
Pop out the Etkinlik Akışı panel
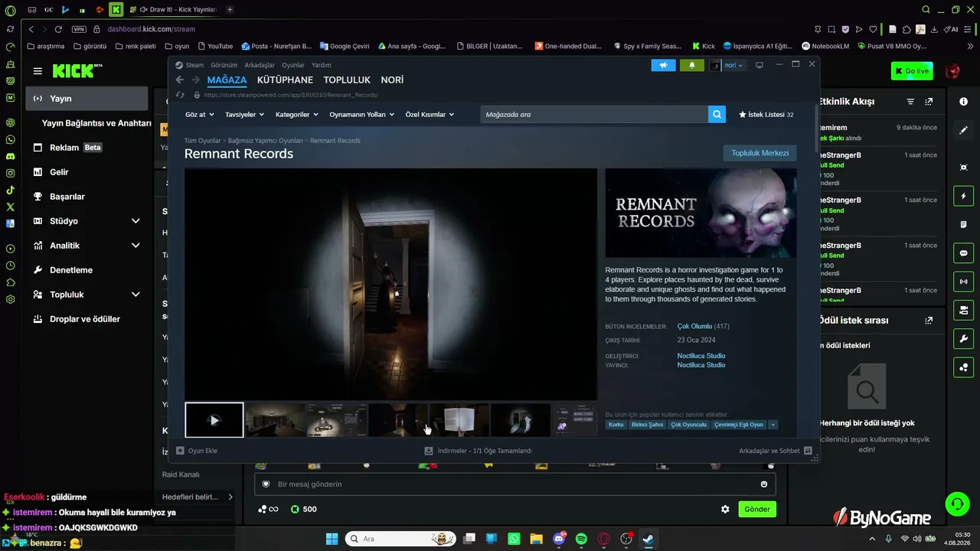coord(929,102)
